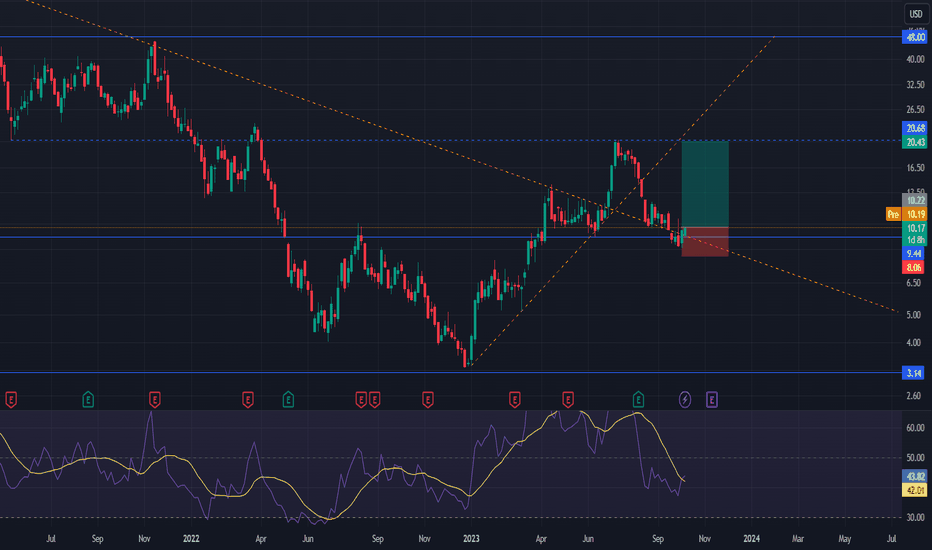
Task: Select the yellow 42.01 RSI average label
Action: click(x=914, y=490)
